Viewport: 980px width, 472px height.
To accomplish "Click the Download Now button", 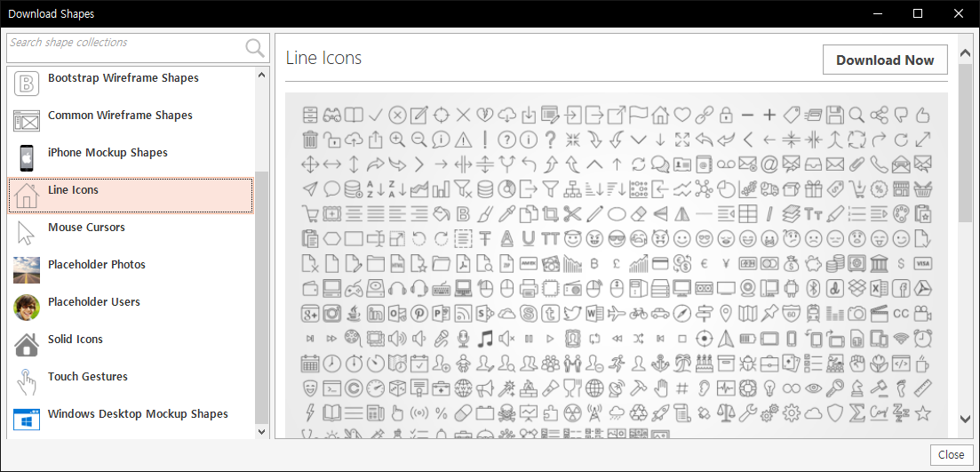I will 885,60.
